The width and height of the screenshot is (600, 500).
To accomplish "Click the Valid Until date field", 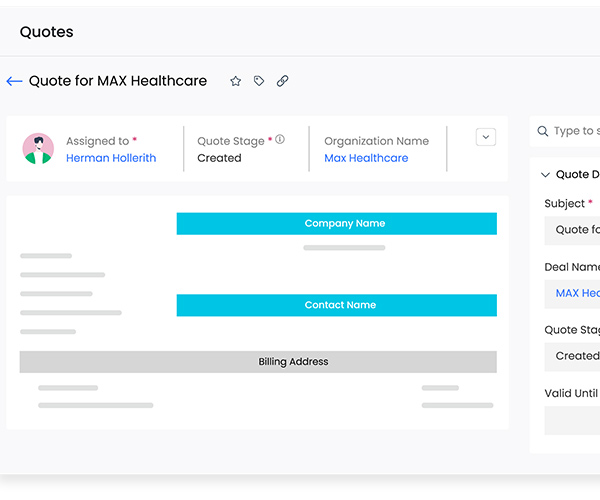I will pos(575,420).
